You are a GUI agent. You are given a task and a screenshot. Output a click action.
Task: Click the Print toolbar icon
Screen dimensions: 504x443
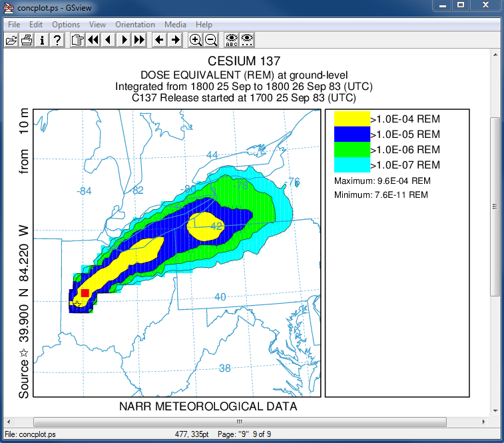27,40
